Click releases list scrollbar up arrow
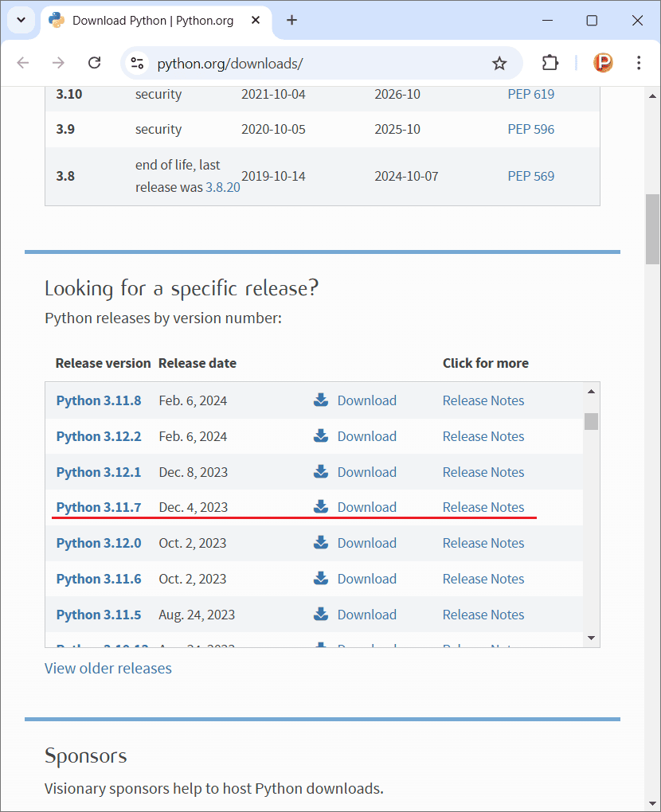Viewport: 661px width, 812px height. (x=591, y=392)
